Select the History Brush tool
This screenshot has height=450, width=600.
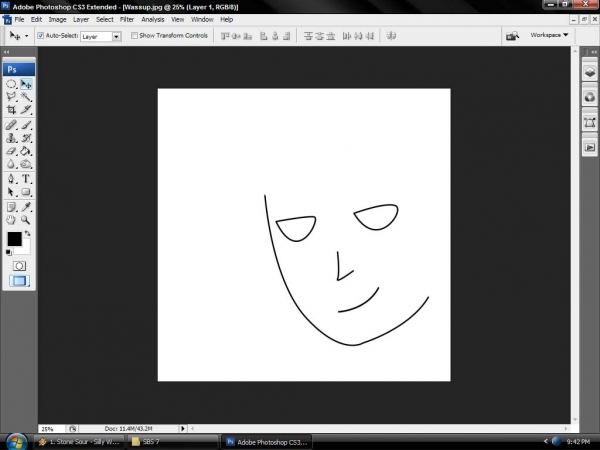[26, 138]
